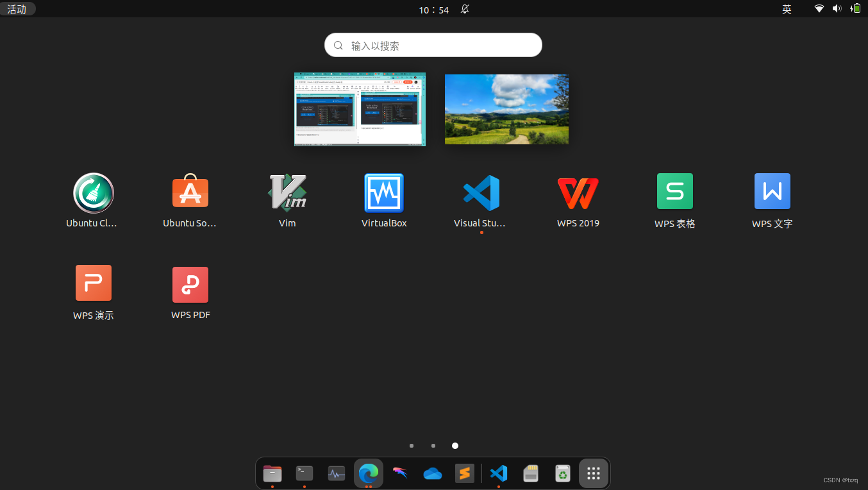868x490 pixels.
Task: Open VS Code icon in the dock
Action: (499, 473)
